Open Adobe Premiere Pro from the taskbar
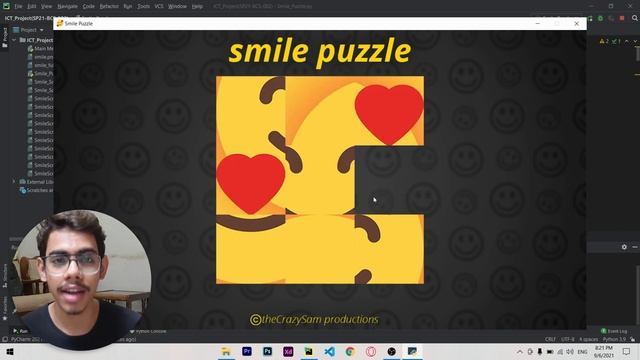 pos(247,351)
